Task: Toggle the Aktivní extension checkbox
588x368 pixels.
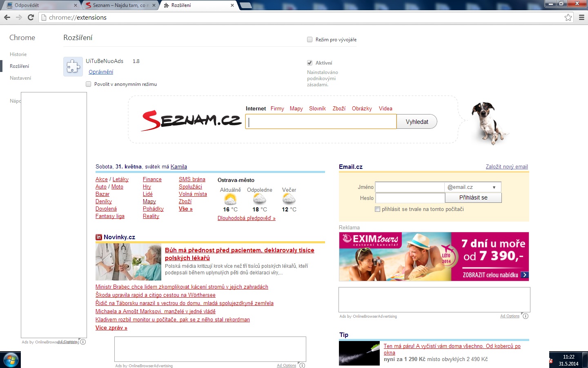Action: tap(310, 63)
